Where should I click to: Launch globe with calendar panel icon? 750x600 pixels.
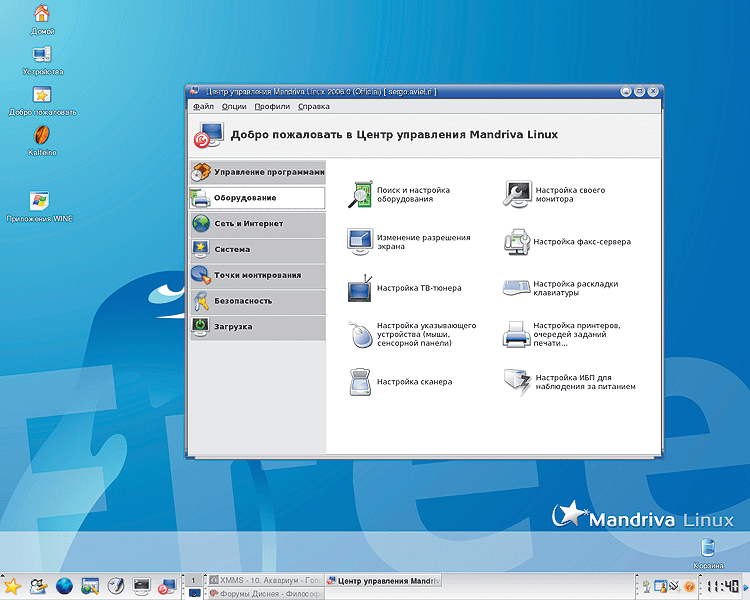tap(90, 586)
